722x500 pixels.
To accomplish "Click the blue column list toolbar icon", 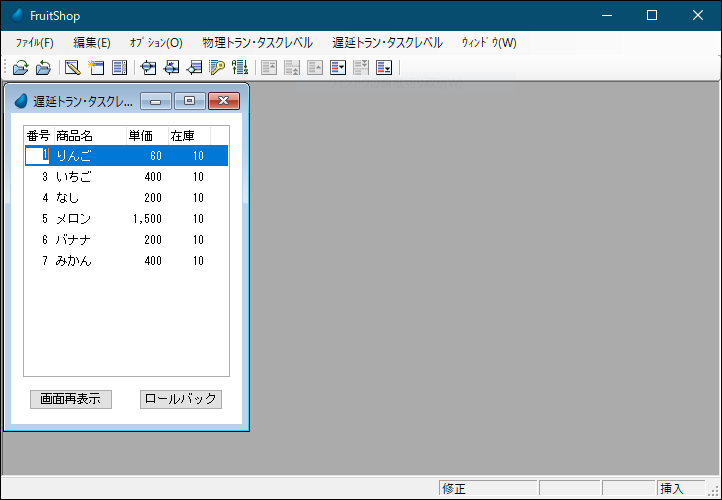I will tap(119, 68).
